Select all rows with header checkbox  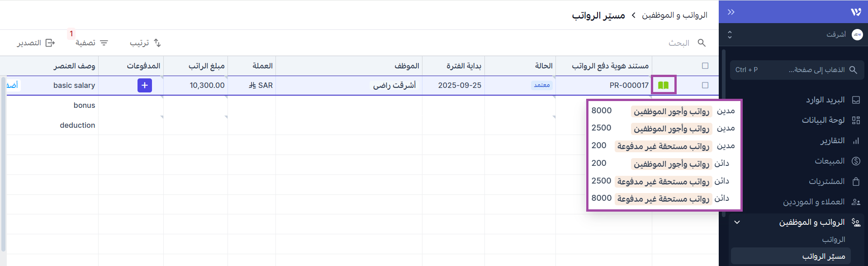705,66
